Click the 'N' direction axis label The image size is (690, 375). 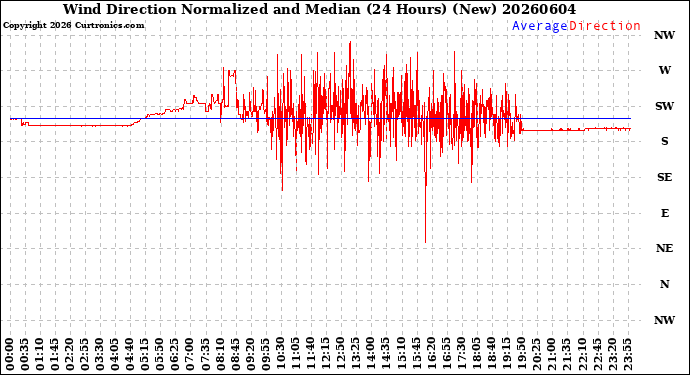coord(664,284)
